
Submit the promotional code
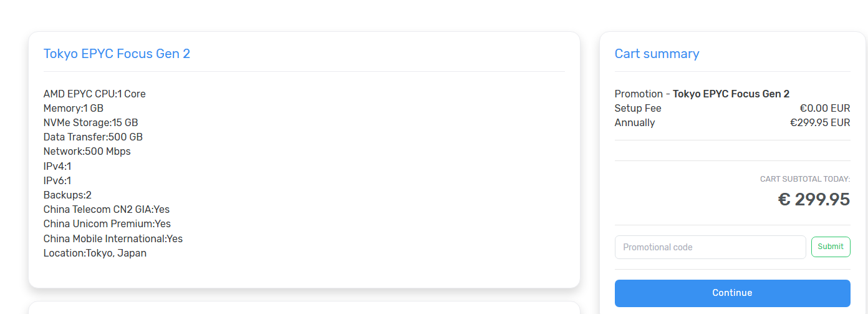pos(831,247)
